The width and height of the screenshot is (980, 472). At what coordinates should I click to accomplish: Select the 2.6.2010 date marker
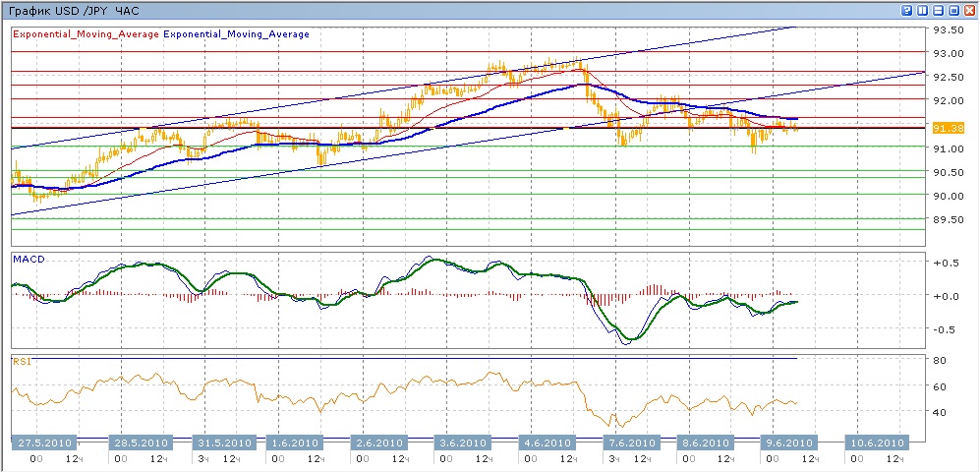pos(378,442)
